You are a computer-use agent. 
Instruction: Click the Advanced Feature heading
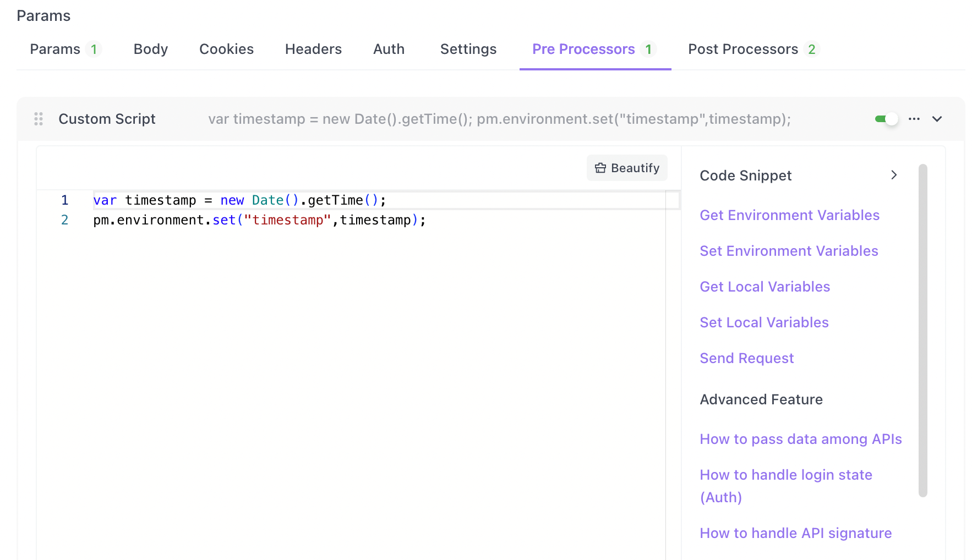[761, 399]
